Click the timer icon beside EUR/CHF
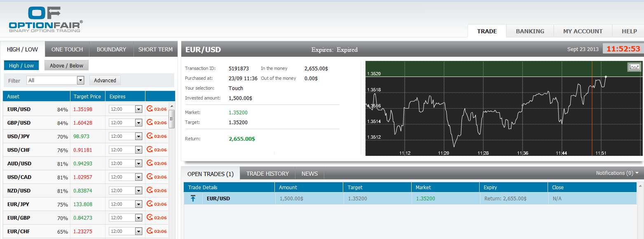The image size is (644, 239). pyautogui.click(x=150, y=231)
